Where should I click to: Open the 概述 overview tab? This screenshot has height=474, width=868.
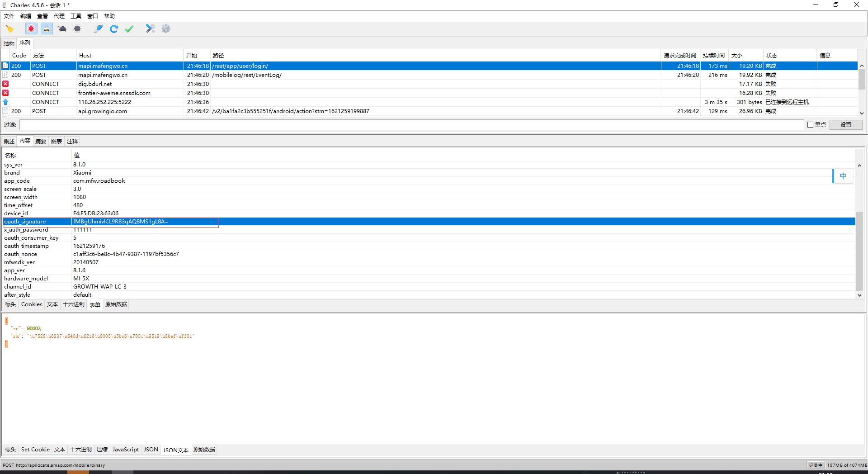[x=9, y=142]
